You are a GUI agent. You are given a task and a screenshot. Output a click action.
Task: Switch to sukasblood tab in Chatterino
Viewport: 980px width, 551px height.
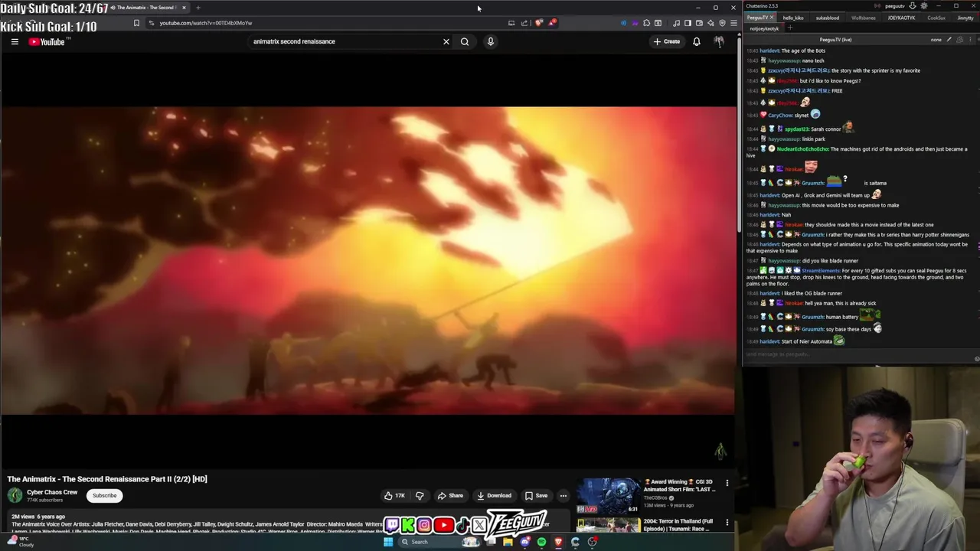pos(828,18)
